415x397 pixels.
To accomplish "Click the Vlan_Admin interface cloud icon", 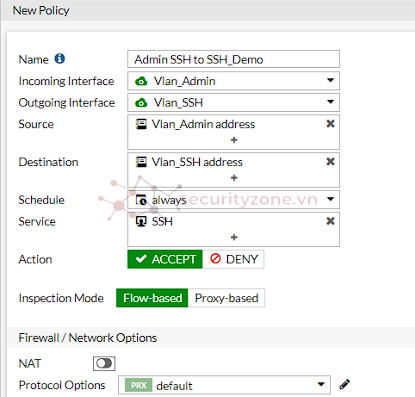I will click(x=141, y=81).
